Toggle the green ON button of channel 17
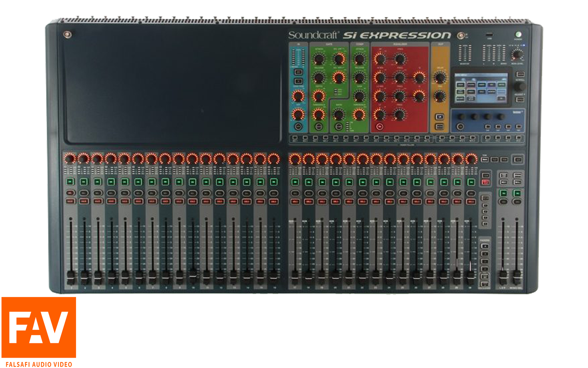 point(295,182)
